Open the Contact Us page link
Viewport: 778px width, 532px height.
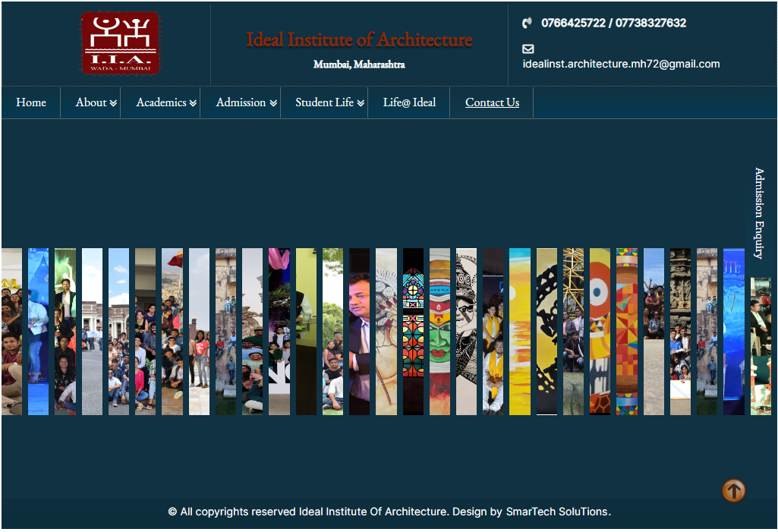click(x=492, y=102)
